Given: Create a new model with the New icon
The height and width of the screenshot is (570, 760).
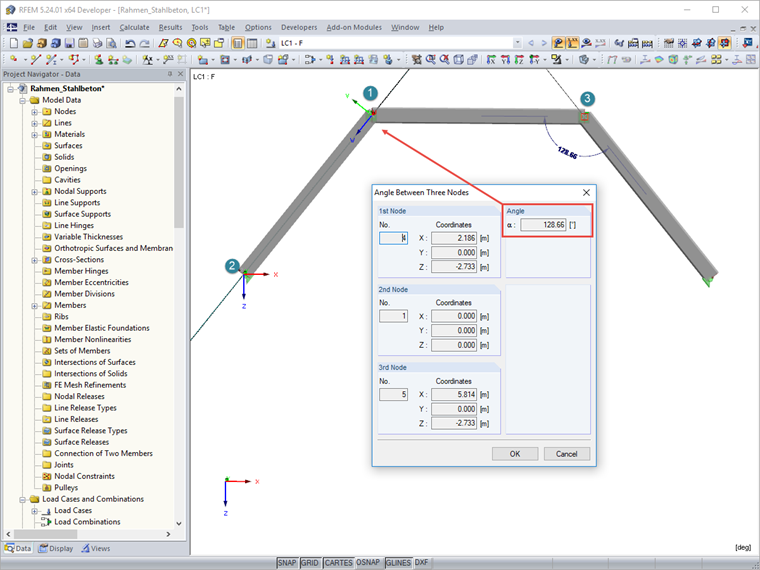Looking at the screenshot, I should (14, 43).
